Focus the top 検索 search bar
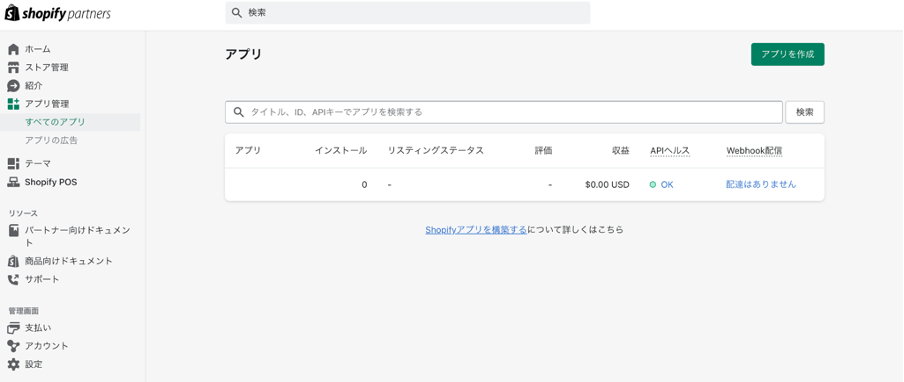Image resolution: width=904 pixels, height=382 pixels. click(408, 13)
